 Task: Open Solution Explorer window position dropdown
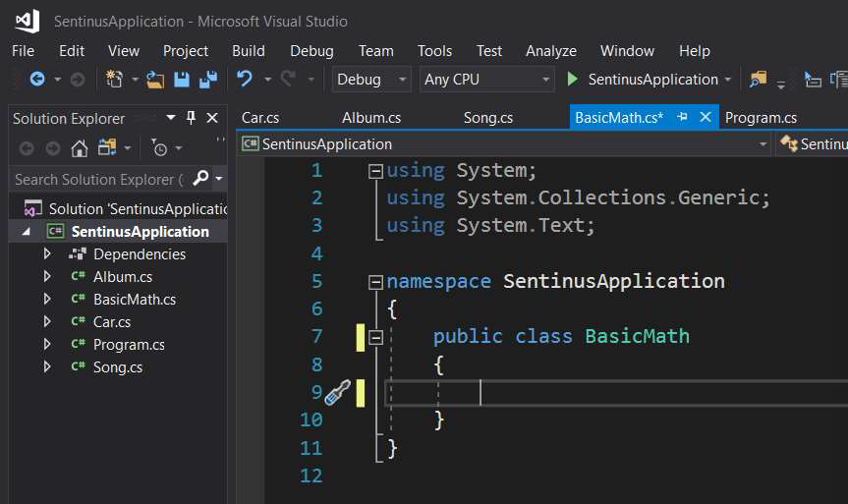[x=171, y=117]
